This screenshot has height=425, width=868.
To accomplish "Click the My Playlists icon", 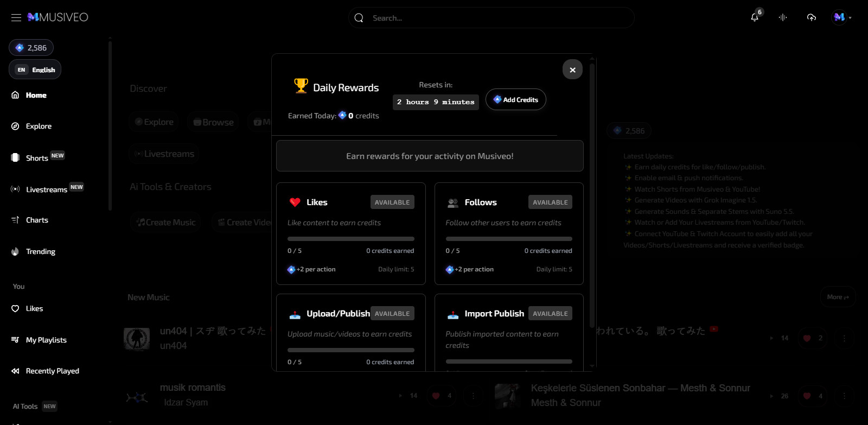I will (x=15, y=340).
